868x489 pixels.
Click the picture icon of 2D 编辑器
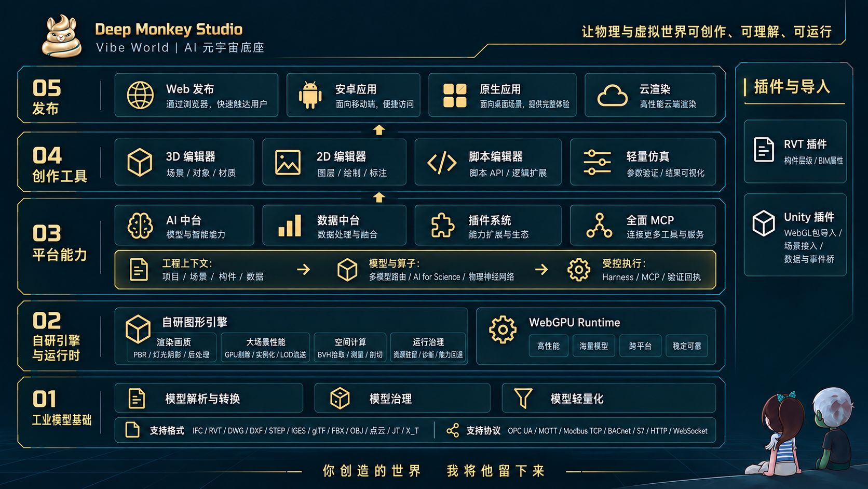click(288, 163)
